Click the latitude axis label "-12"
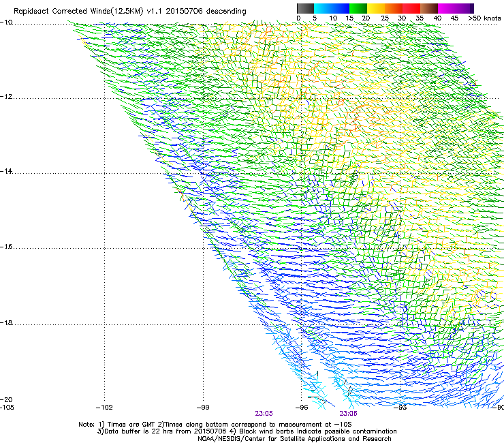This screenshot has width=504, height=443. click(6, 97)
